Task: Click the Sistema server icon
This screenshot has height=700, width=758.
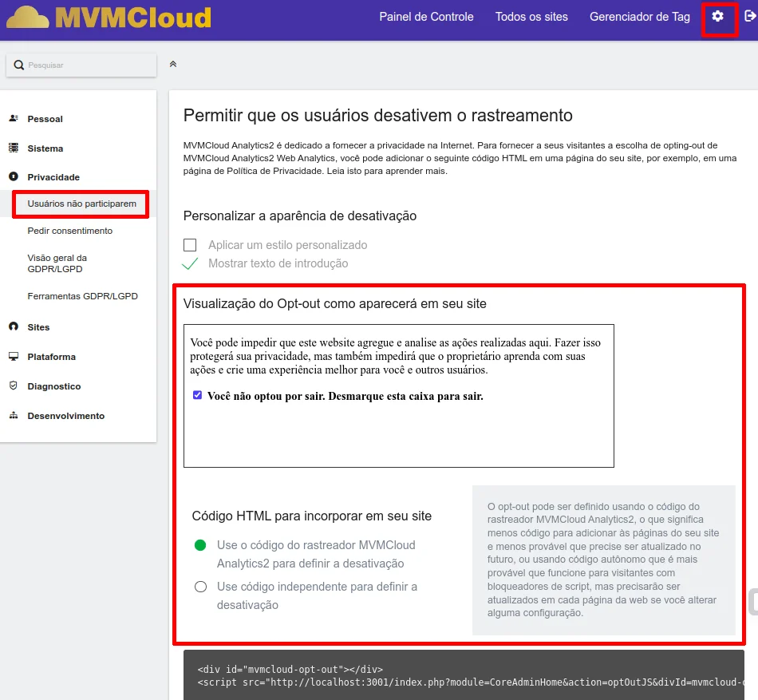Action: (14, 148)
